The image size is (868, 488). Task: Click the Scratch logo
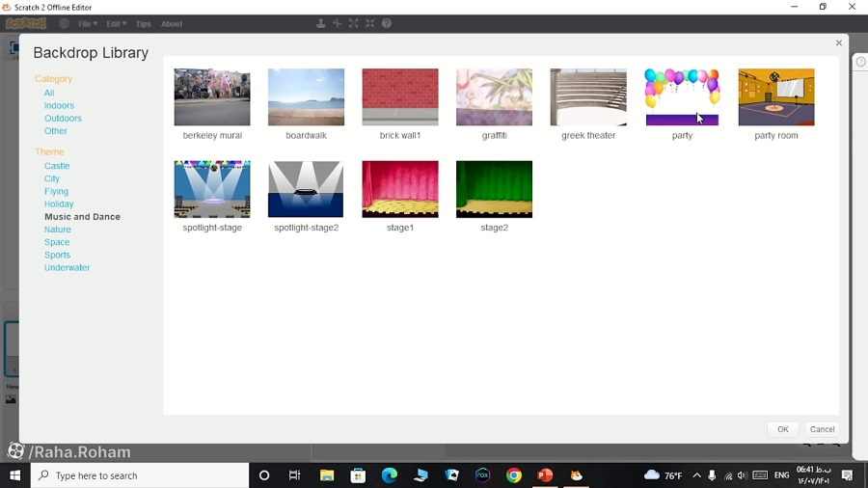[26, 23]
